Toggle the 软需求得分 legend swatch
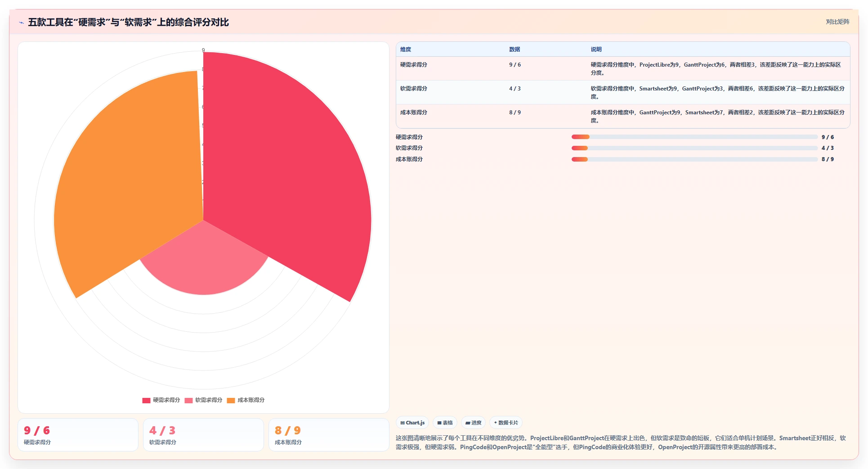The image size is (868, 469). [188, 400]
